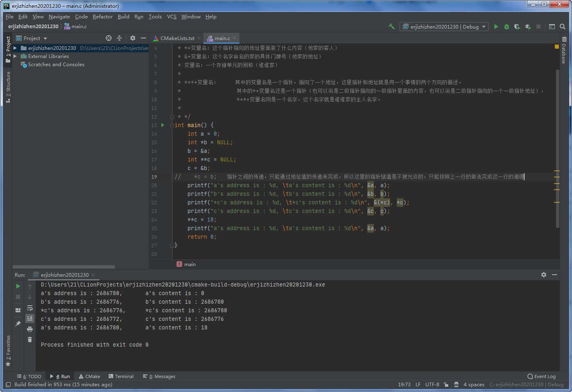Select Scratches and Consoles item

pyautogui.click(x=52, y=65)
